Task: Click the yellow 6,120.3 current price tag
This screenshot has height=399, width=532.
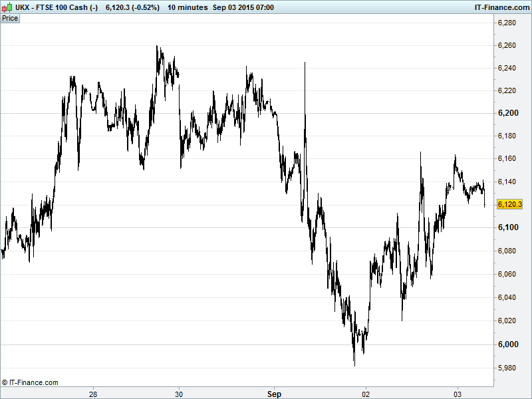Action: click(509, 204)
